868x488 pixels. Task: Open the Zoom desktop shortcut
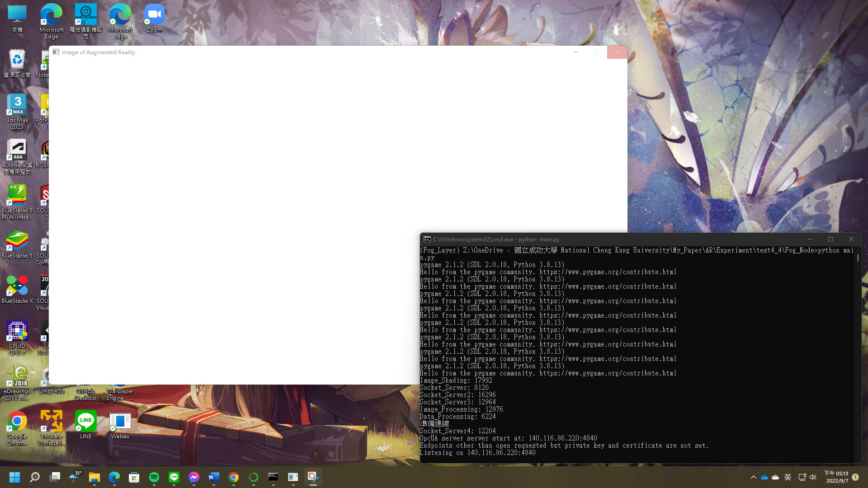tap(154, 19)
